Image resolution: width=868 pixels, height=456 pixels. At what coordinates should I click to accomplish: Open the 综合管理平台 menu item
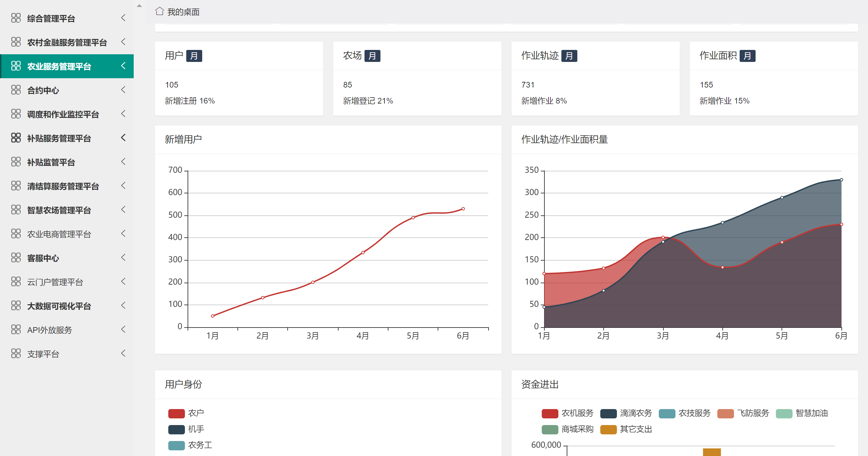click(67, 18)
